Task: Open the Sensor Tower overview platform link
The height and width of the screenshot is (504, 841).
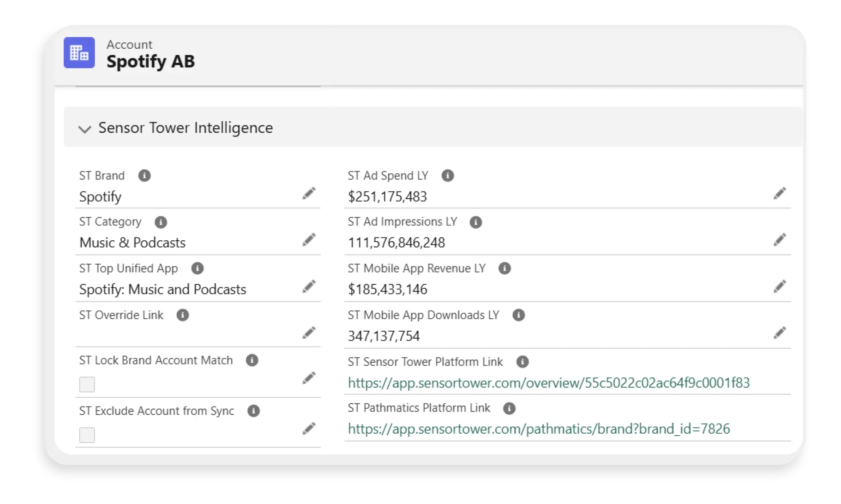Action: [x=549, y=383]
